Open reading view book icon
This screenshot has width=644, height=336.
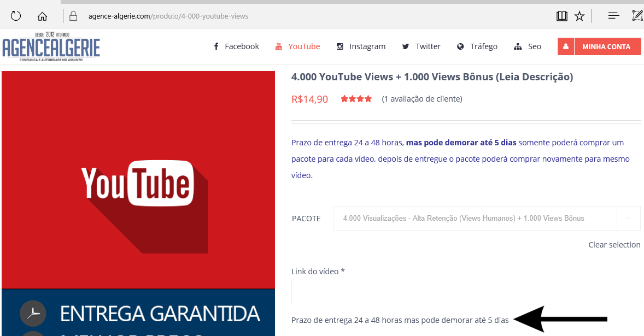(562, 16)
